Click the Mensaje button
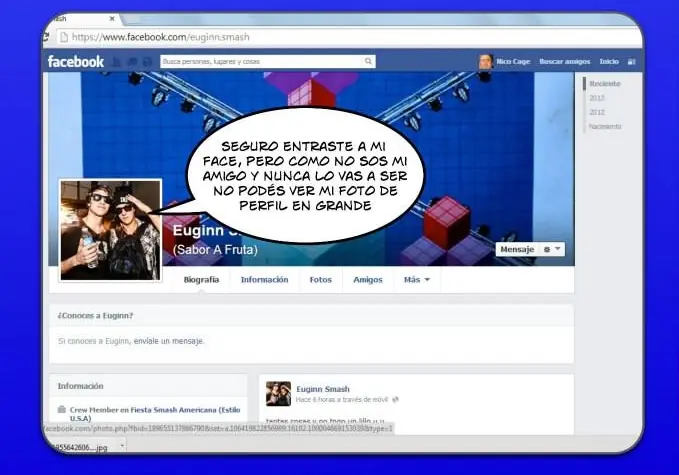Image resolution: width=679 pixels, height=475 pixels. click(517, 249)
